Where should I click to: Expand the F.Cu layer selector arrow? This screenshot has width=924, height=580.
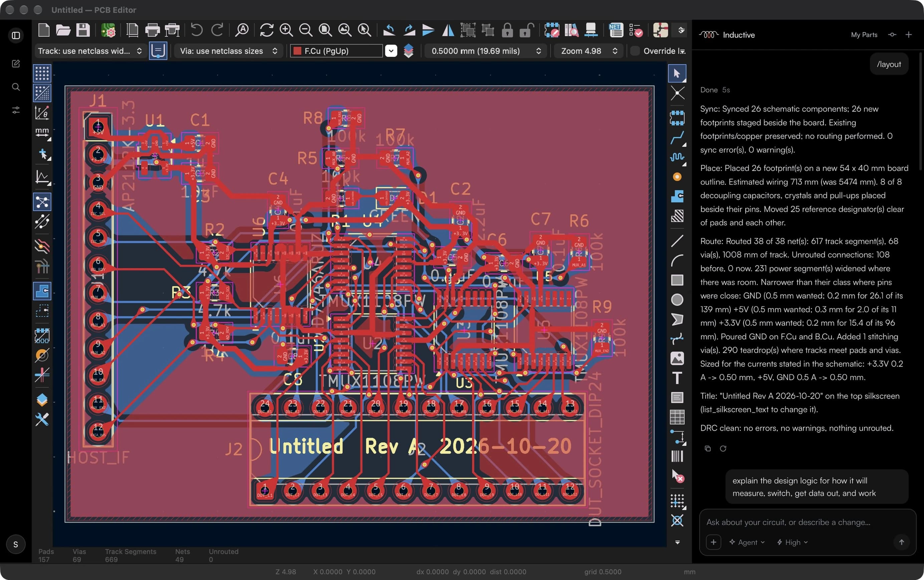point(391,51)
